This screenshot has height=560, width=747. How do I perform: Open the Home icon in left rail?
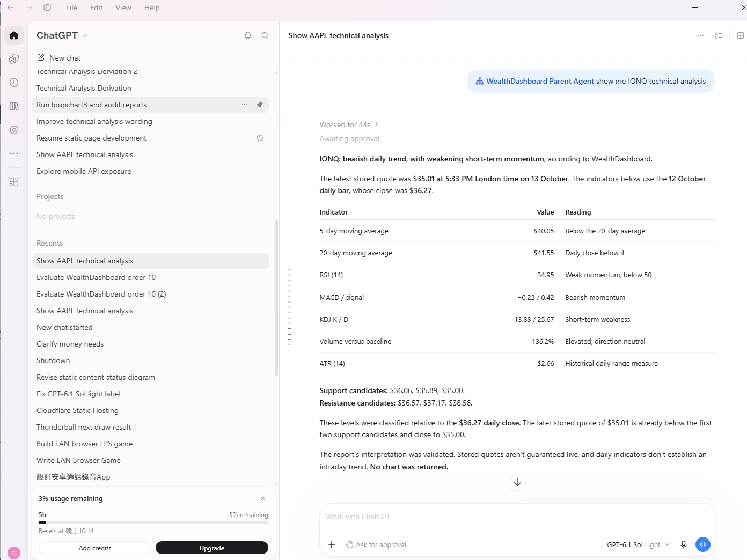(14, 35)
